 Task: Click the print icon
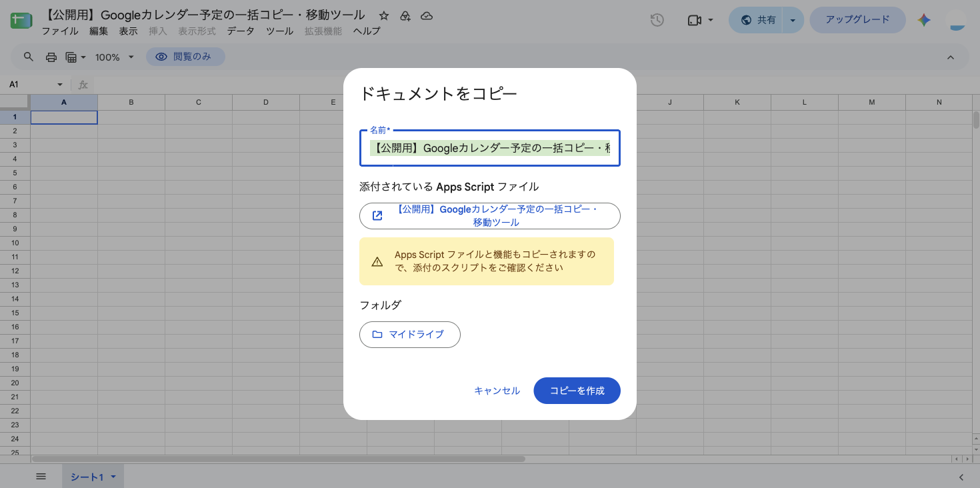[x=51, y=57]
